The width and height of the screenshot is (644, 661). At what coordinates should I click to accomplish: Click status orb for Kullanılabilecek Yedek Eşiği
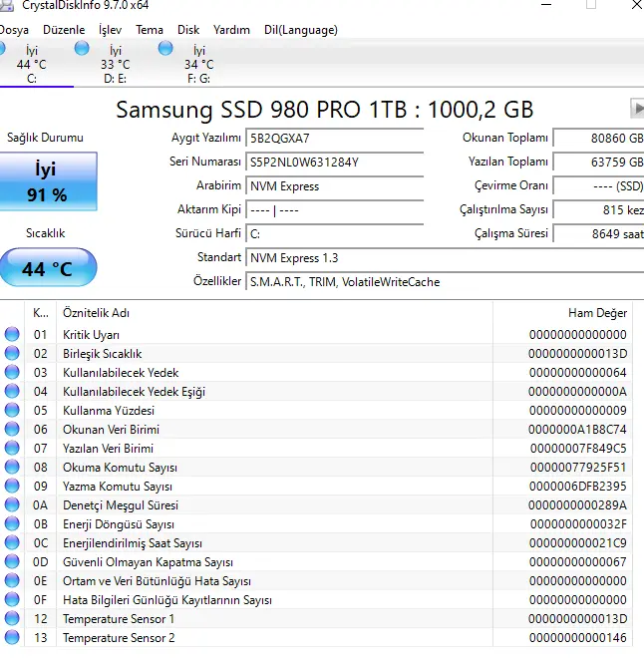[12, 391]
